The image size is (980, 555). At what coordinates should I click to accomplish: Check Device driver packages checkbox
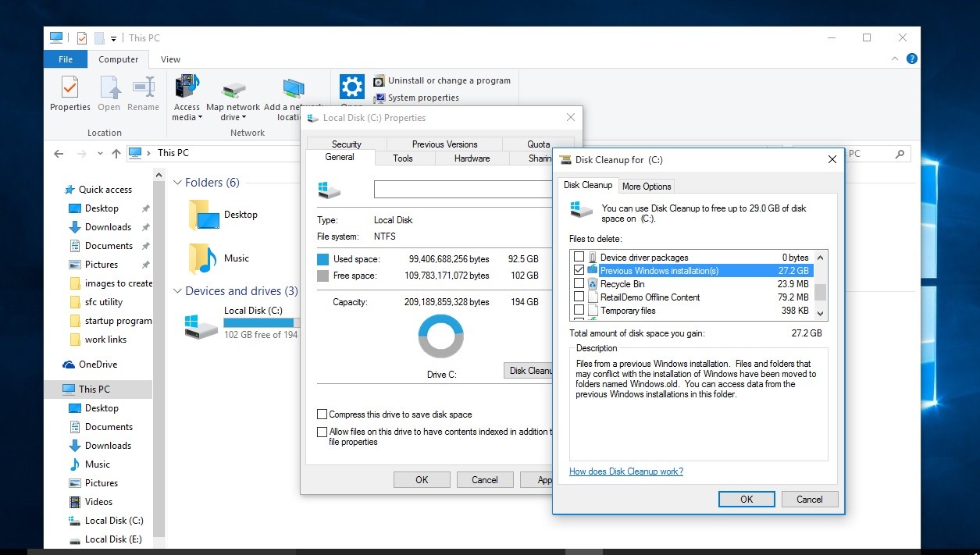[x=579, y=257]
